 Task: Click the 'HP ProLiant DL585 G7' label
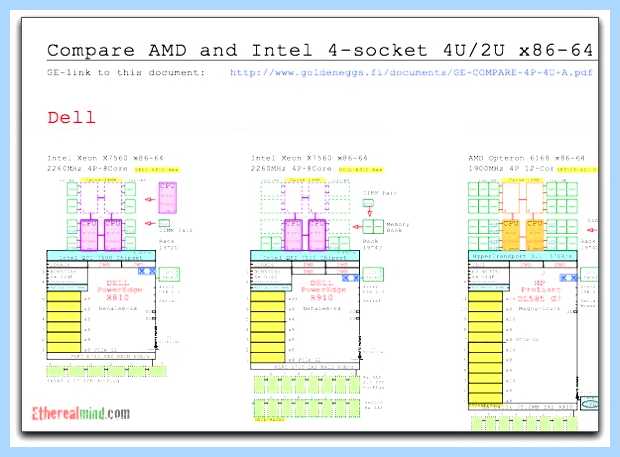(539, 291)
